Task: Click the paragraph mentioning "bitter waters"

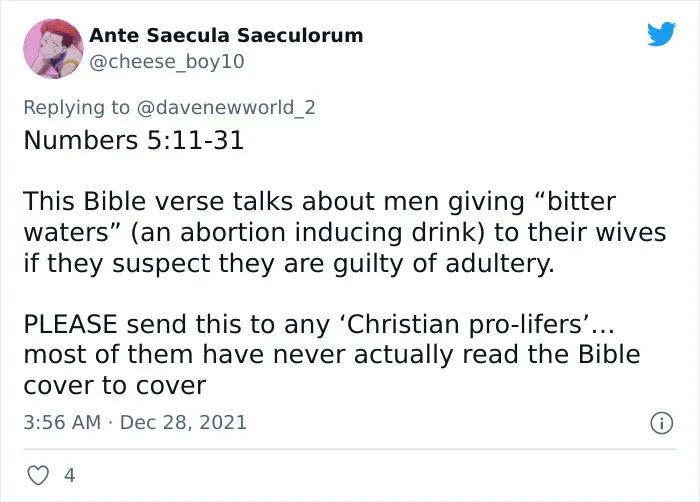Action: 345,232
